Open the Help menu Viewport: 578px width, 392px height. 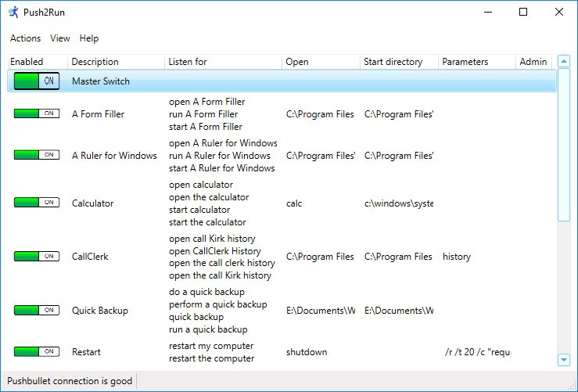[x=89, y=38]
